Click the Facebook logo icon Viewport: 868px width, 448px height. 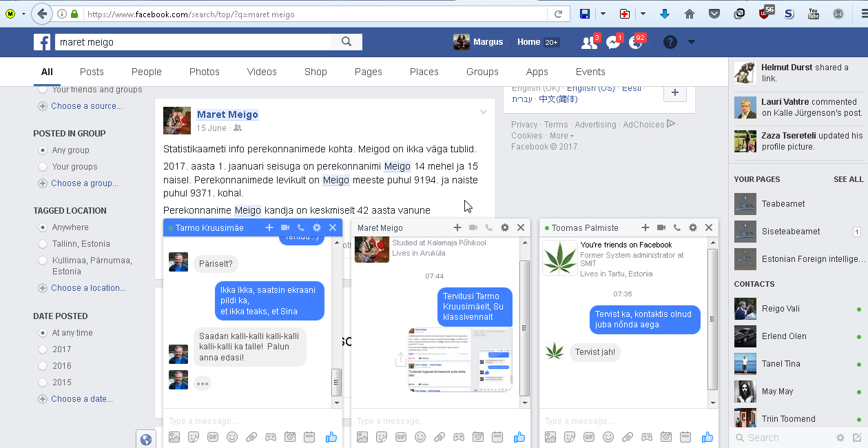coord(42,42)
